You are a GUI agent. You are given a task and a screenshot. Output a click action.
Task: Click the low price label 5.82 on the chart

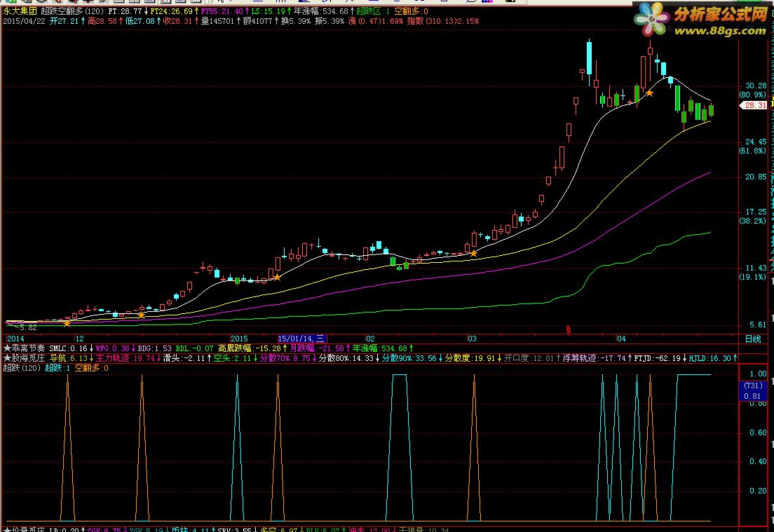point(28,327)
